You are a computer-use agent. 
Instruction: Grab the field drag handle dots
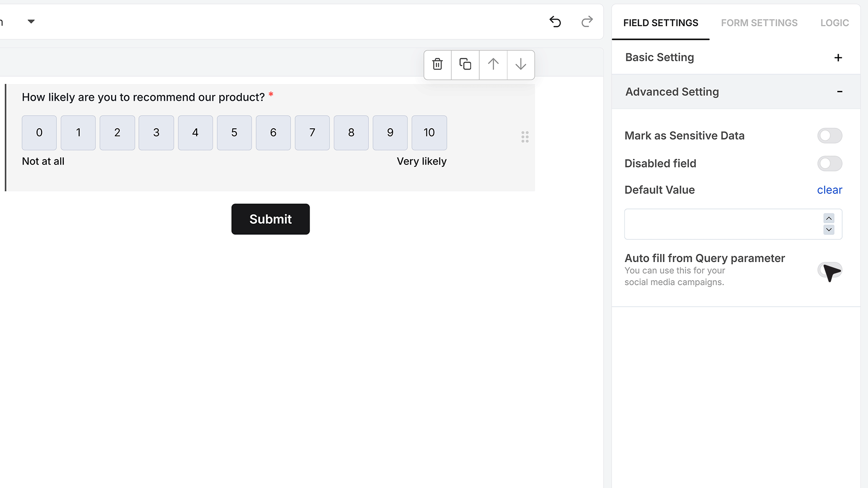click(x=525, y=137)
